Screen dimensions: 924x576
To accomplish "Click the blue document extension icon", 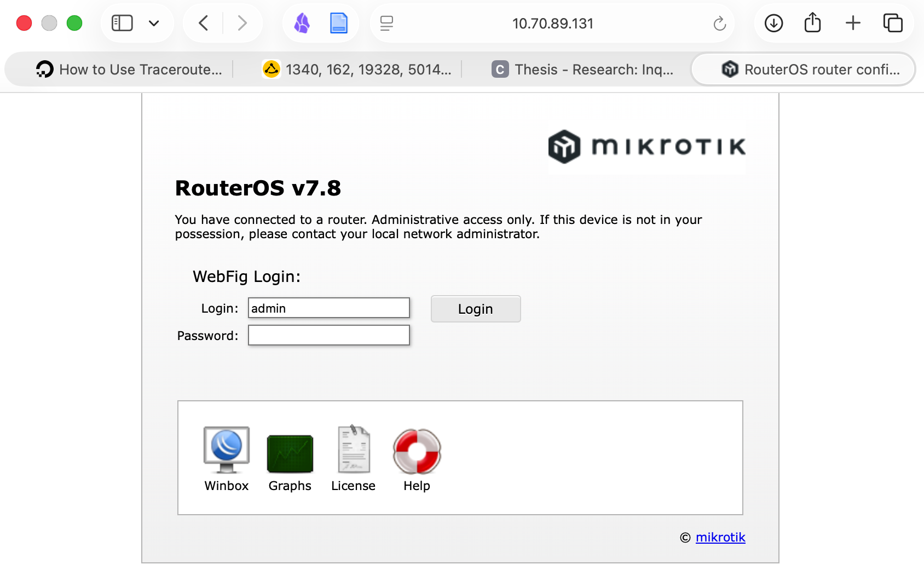I will coord(339,23).
